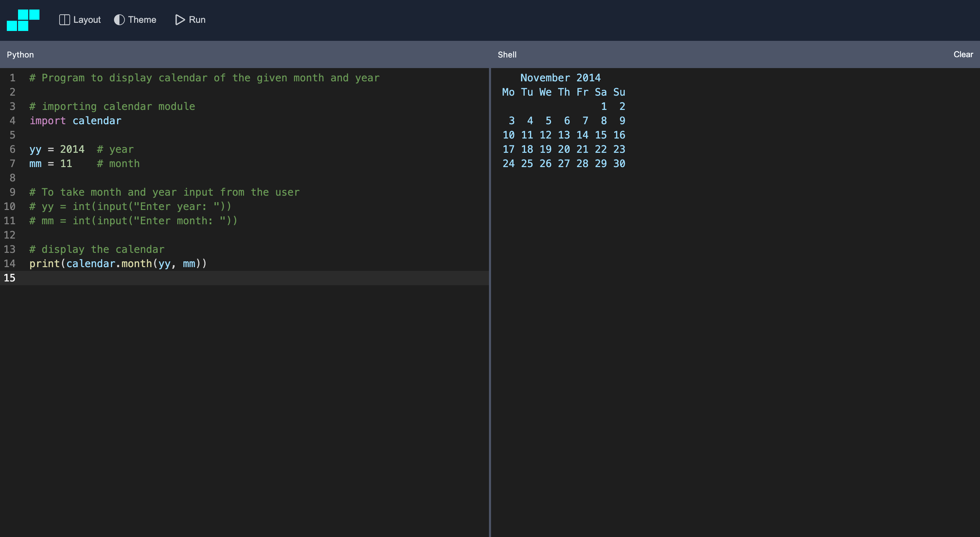Switch the Theme
The height and width of the screenshot is (537, 980).
tap(135, 20)
